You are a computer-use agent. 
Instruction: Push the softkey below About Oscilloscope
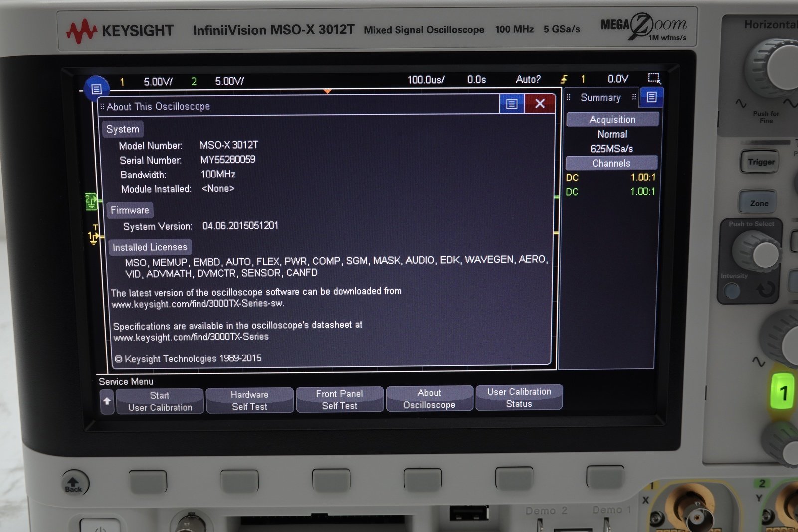[x=423, y=479]
